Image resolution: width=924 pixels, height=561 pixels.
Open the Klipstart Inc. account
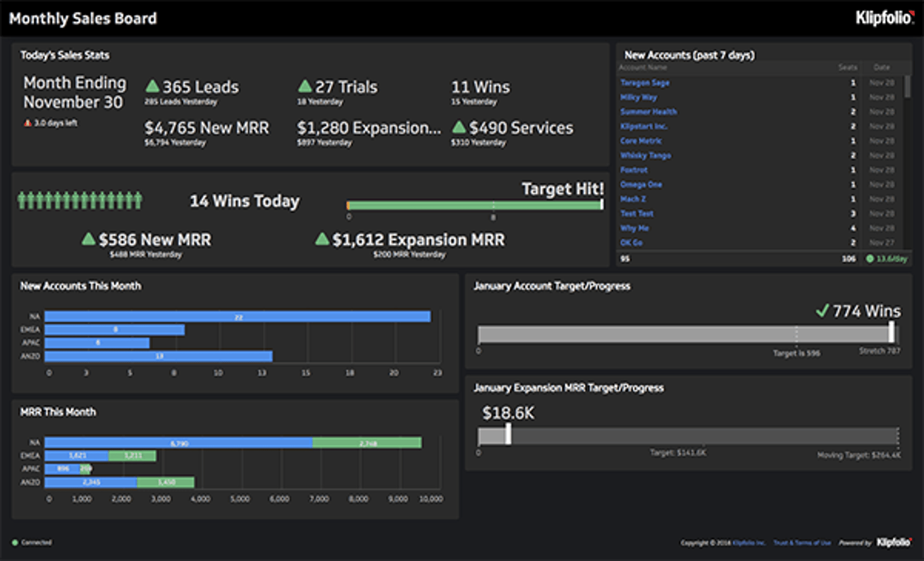644,126
